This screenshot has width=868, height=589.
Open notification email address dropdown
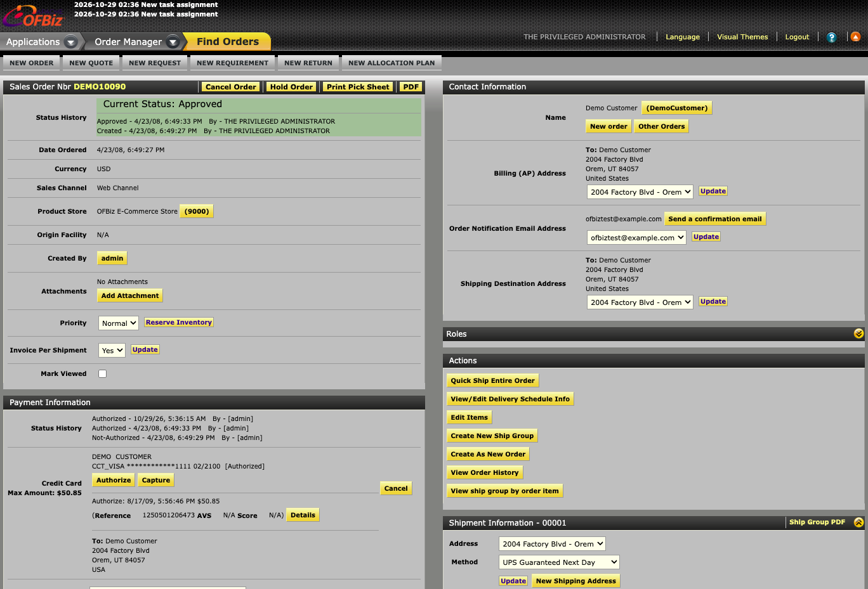coord(636,238)
